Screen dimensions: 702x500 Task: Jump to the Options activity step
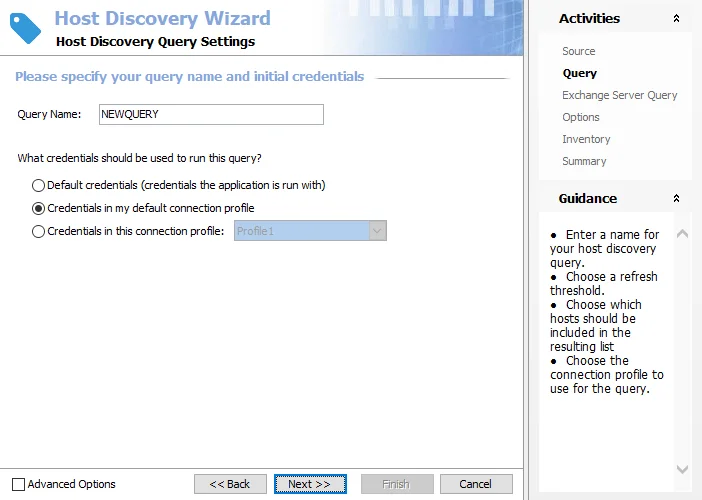click(x=581, y=117)
